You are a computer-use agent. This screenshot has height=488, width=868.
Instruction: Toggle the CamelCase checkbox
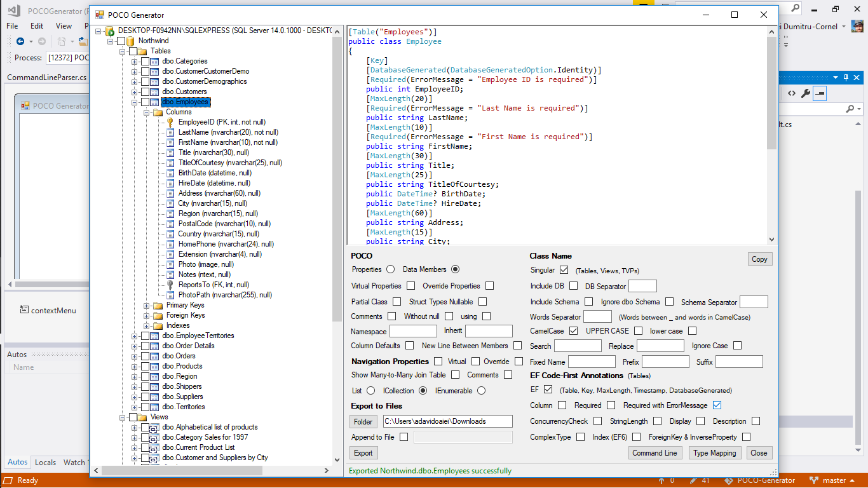click(x=573, y=331)
